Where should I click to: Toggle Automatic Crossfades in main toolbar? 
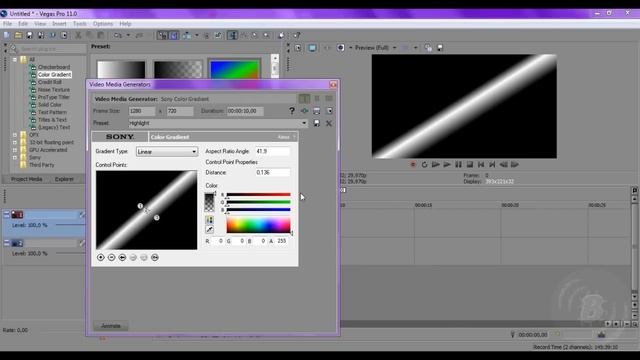(x=173, y=36)
